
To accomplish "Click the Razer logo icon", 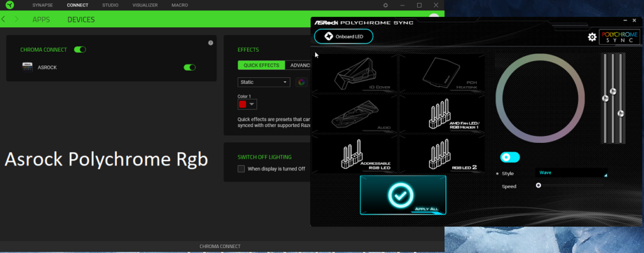I will click(x=10, y=5).
